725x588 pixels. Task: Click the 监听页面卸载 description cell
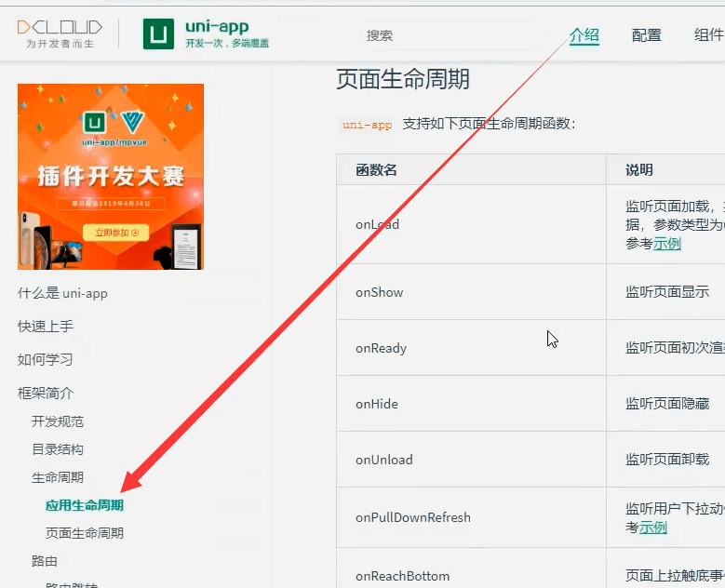click(665, 460)
